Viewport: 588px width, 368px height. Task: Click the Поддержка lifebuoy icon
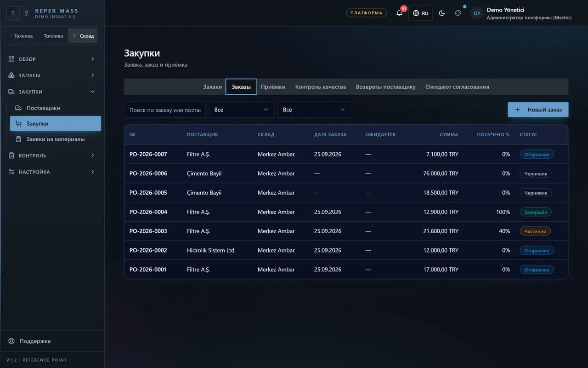(x=11, y=341)
